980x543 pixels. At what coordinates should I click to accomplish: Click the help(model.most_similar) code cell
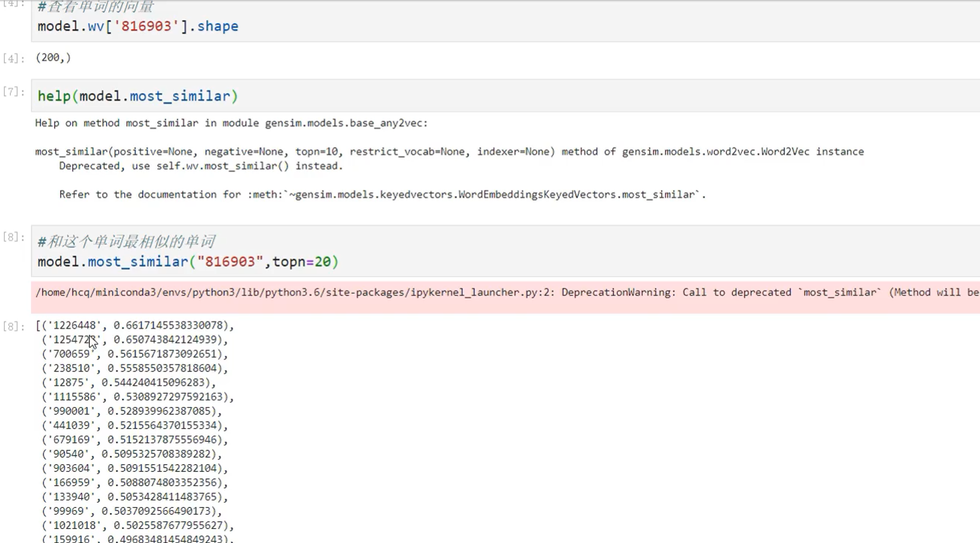(x=138, y=96)
